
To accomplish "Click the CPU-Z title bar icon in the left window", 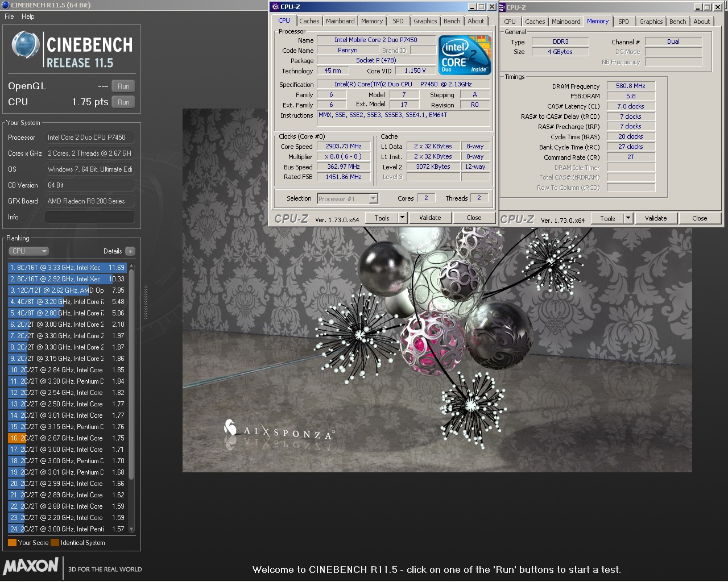I will [275, 7].
